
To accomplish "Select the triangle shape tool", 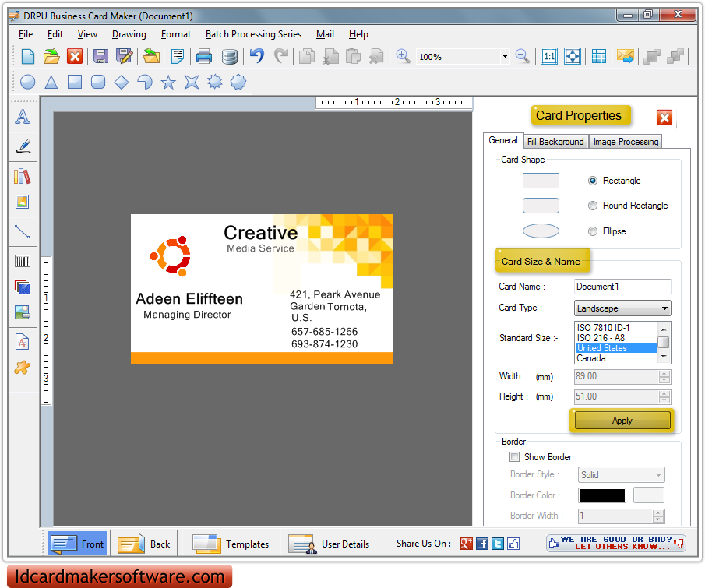I will (x=51, y=82).
